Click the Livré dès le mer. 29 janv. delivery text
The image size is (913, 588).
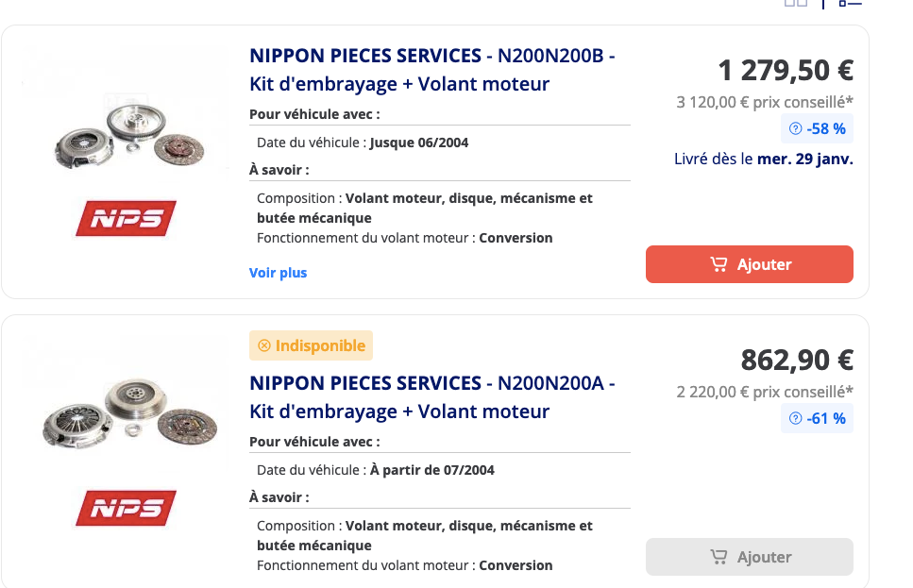point(764,159)
